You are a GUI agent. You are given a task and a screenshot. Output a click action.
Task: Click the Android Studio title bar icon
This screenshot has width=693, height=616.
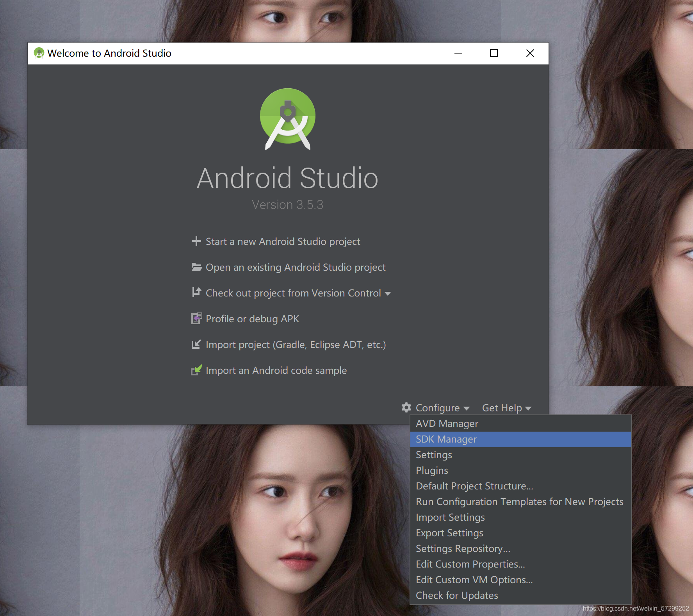(x=39, y=53)
